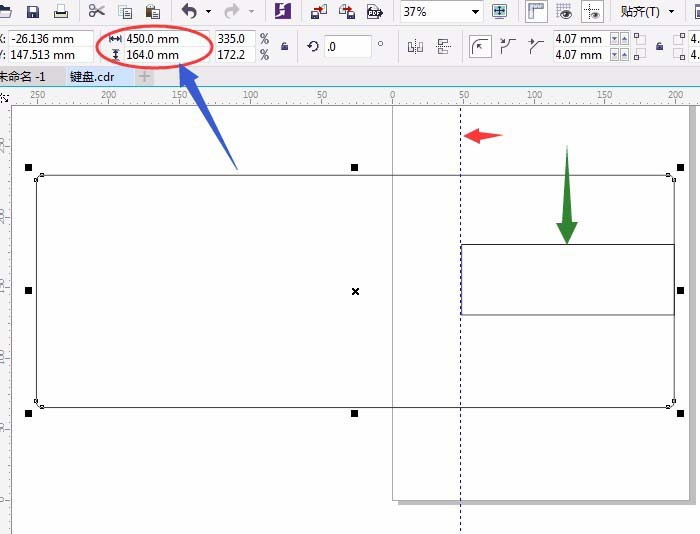Viewport: 700px width, 534px height.
Task: Increase the upper 4.07 mm corner radius
Action: pyautogui.click(x=625, y=39)
